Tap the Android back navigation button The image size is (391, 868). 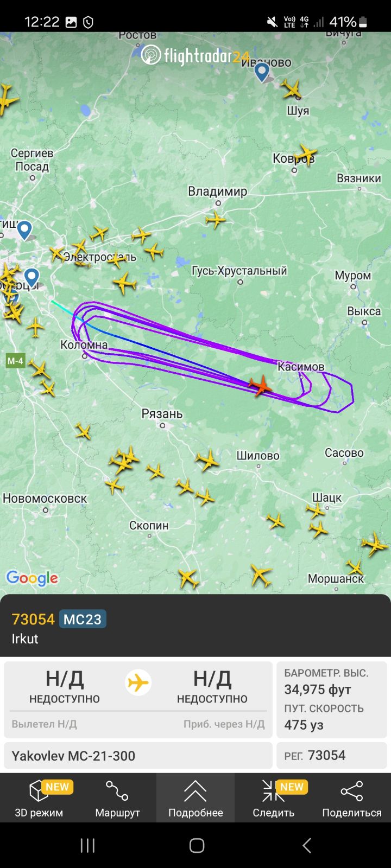pos(307,845)
